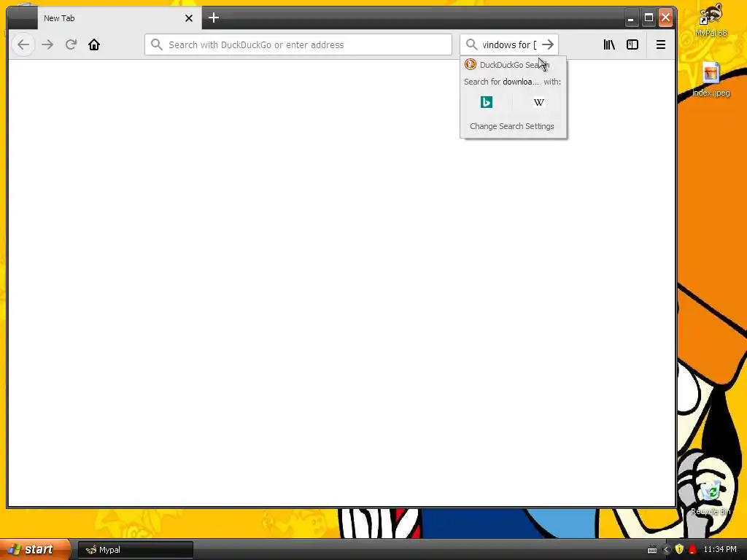747x560 pixels.
Task: Toggle the sidebar panel icon
Action: coord(632,44)
